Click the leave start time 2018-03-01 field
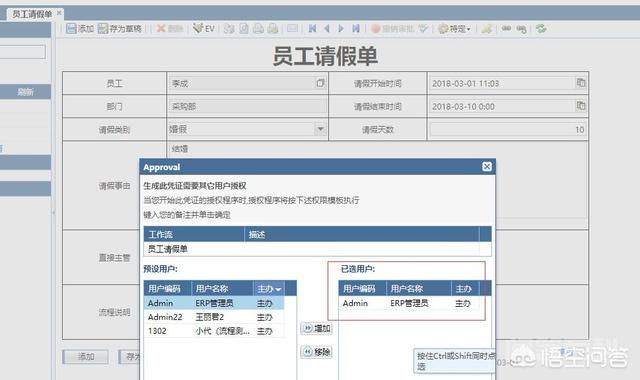Screen dimensions: 640x380 click(x=503, y=83)
